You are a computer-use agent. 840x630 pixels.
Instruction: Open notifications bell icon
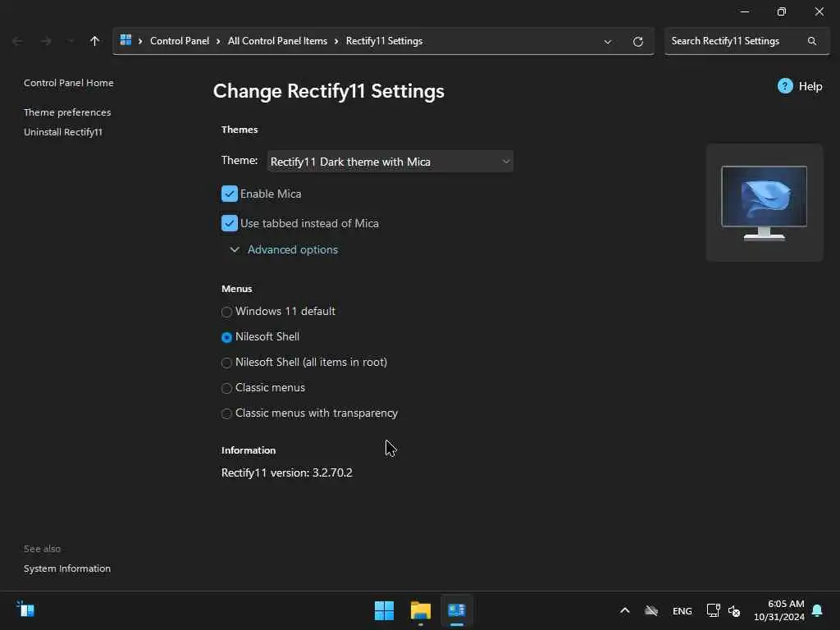817,610
